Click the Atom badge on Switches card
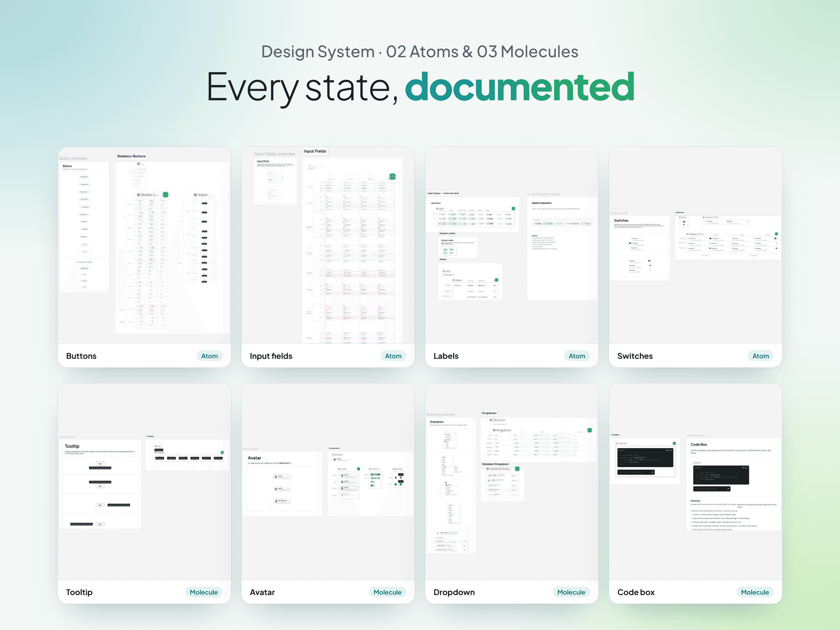840x630 pixels. coord(761,356)
